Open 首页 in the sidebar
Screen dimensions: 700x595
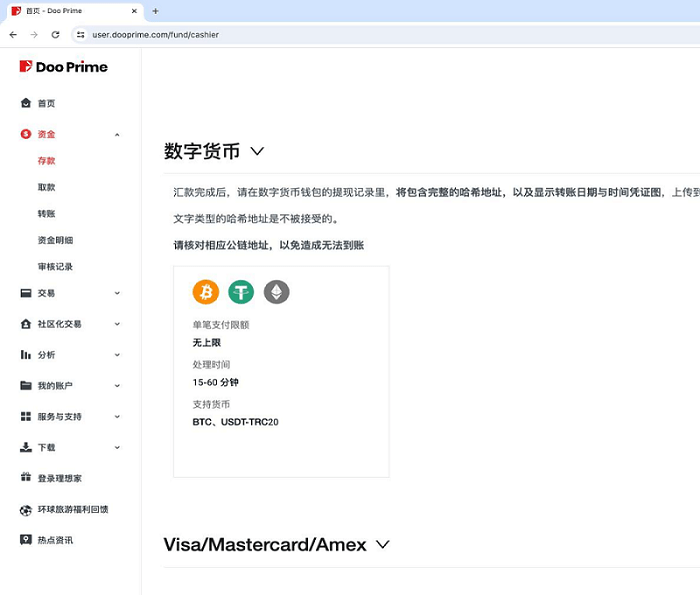pos(46,104)
